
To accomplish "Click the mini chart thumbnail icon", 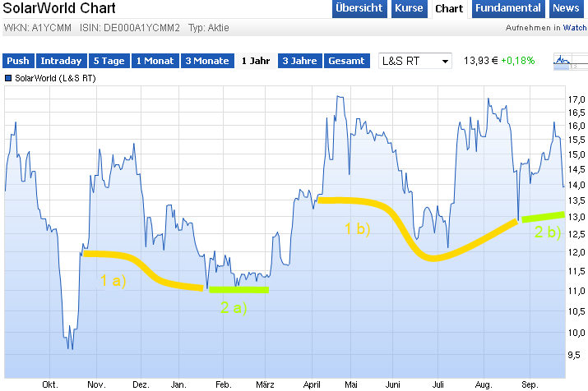I will click(571, 62).
